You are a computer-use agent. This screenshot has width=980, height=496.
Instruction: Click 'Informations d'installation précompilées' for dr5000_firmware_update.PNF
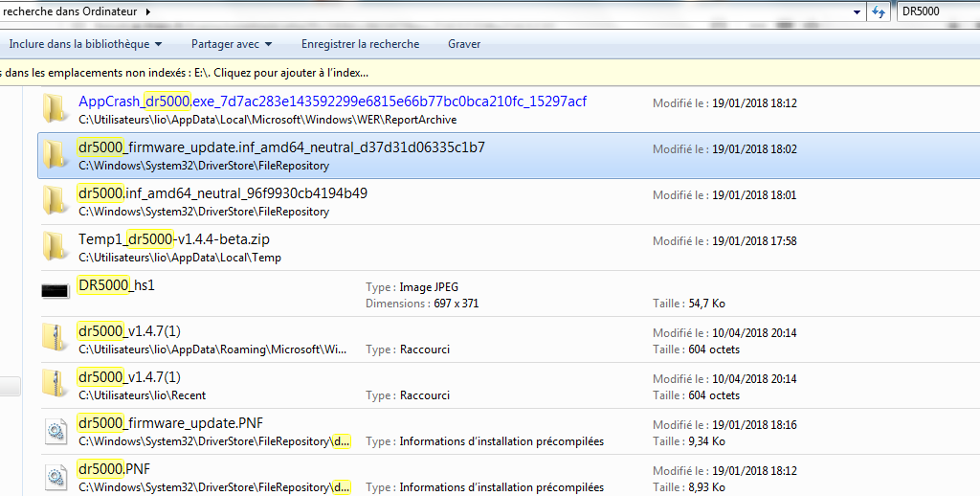pyautogui.click(x=501, y=441)
